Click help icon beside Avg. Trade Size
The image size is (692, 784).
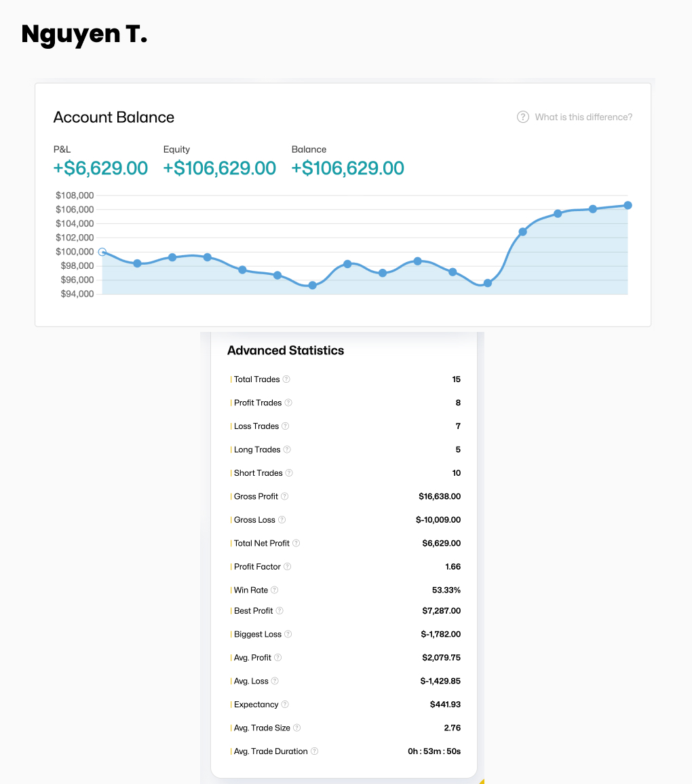[297, 728]
